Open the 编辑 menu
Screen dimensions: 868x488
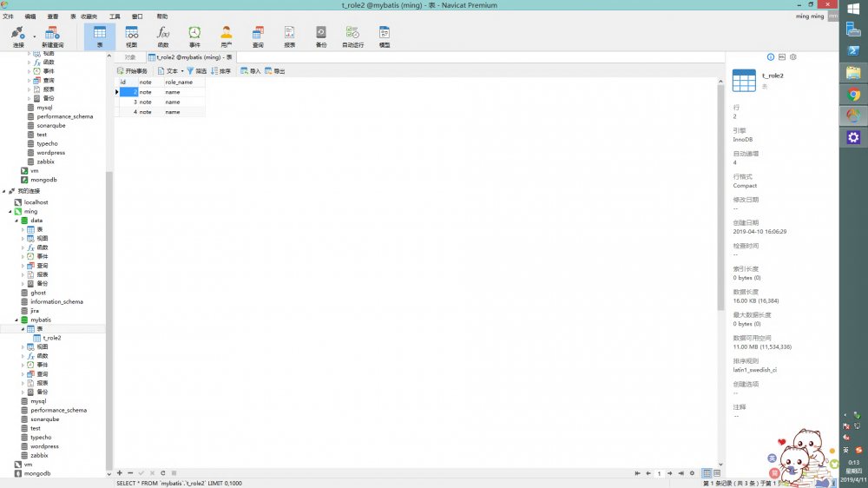coord(30,16)
